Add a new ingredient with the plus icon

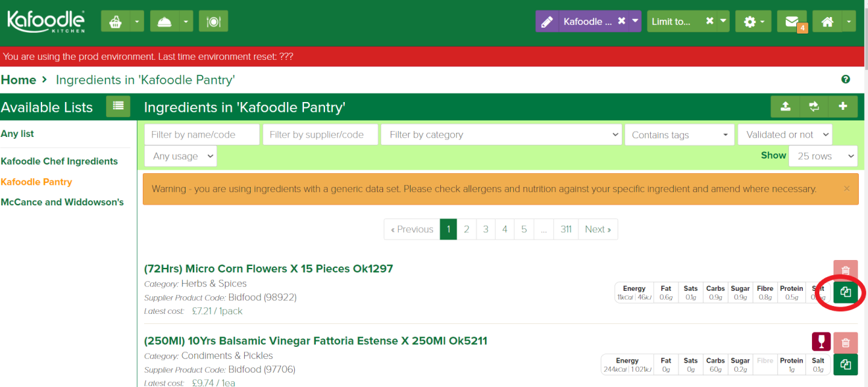tap(843, 107)
